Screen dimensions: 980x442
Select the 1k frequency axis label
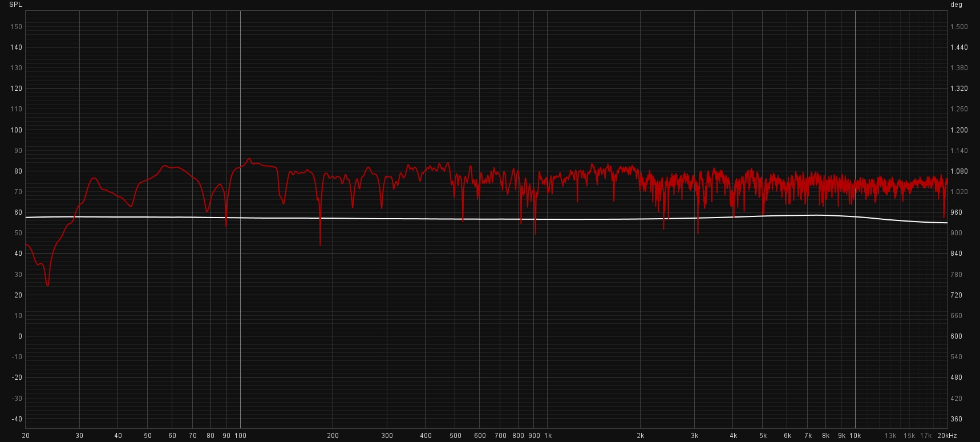(548, 436)
